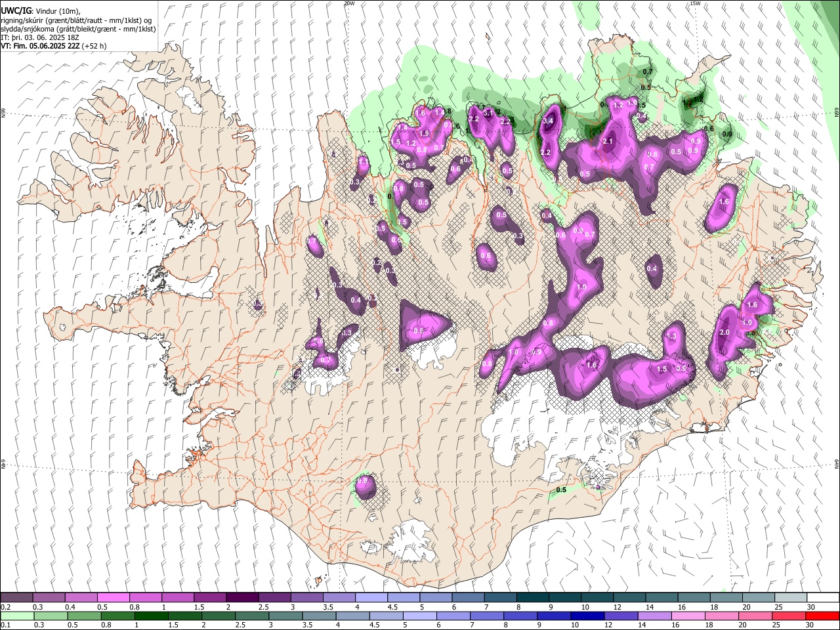Click the '2.0' precipitation value in the east
The image size is (840, 630).
point(724,333)
